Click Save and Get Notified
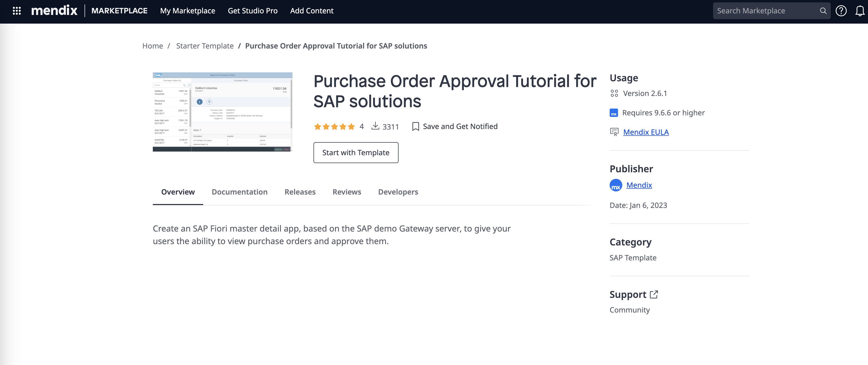Viewport: 868px width, 365px height. (460, 126)
